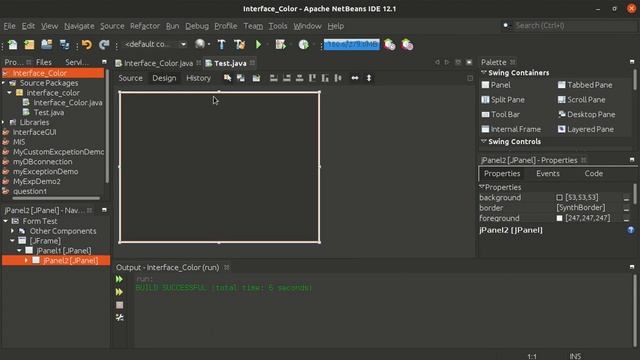Collapse the Source Packages node
This screenshot has width=640, height=360.
coord(4,83)
